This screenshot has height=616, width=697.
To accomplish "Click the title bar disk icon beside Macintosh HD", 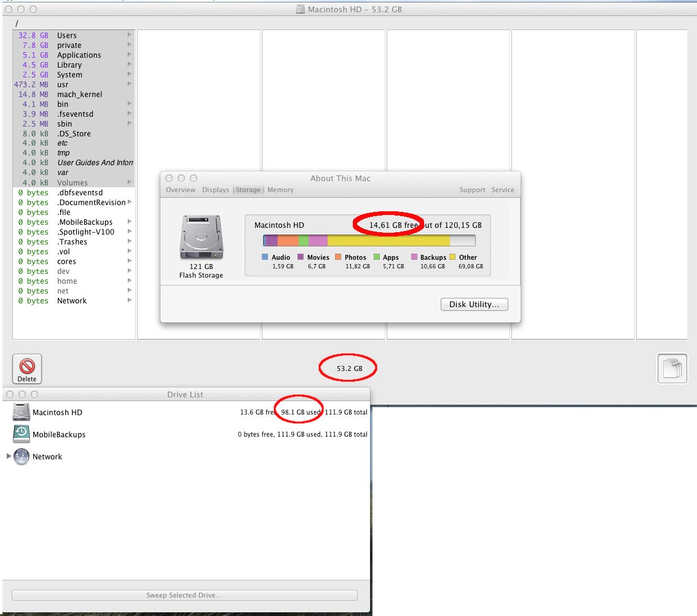I will pos(300,9).
